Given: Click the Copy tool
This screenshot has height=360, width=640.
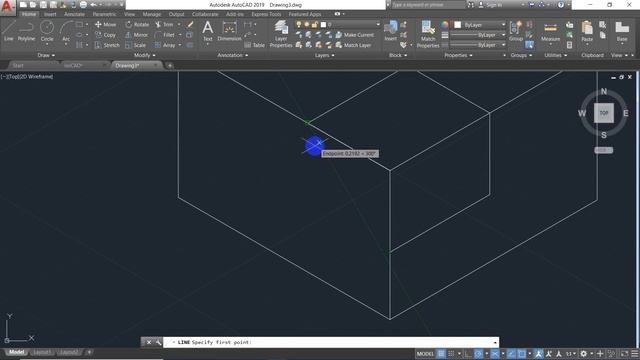Looking at the screenshot, I should tap(105, 35).
